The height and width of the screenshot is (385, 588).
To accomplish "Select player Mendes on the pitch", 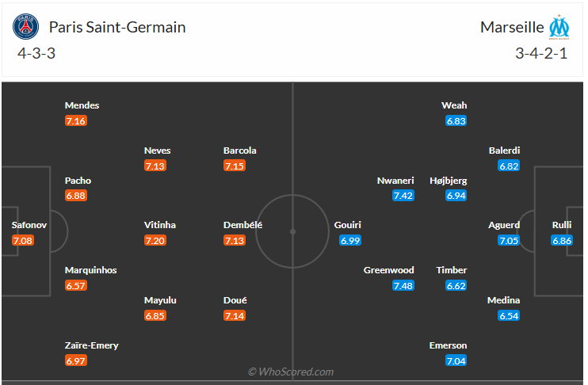I will coord(82,105).
